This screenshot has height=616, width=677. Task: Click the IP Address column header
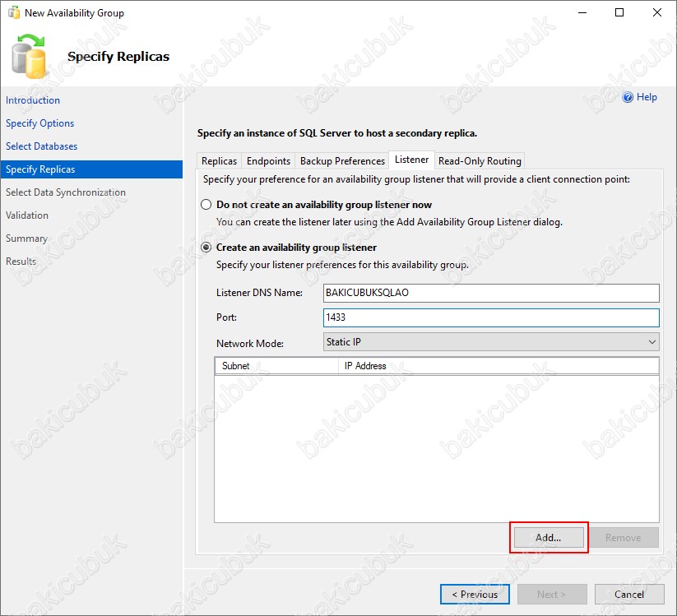pyautogui.click(x=498, y=366)
